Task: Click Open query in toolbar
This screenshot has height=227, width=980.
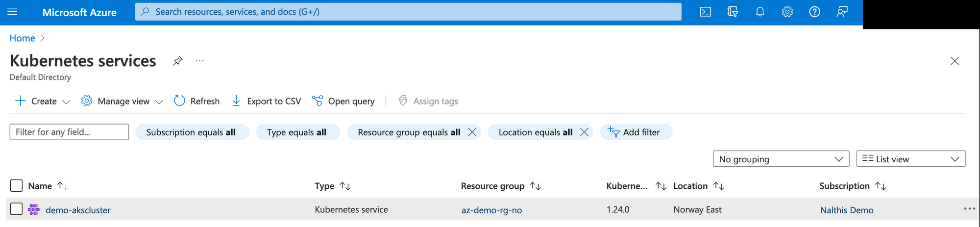Action: pos(343,101)
